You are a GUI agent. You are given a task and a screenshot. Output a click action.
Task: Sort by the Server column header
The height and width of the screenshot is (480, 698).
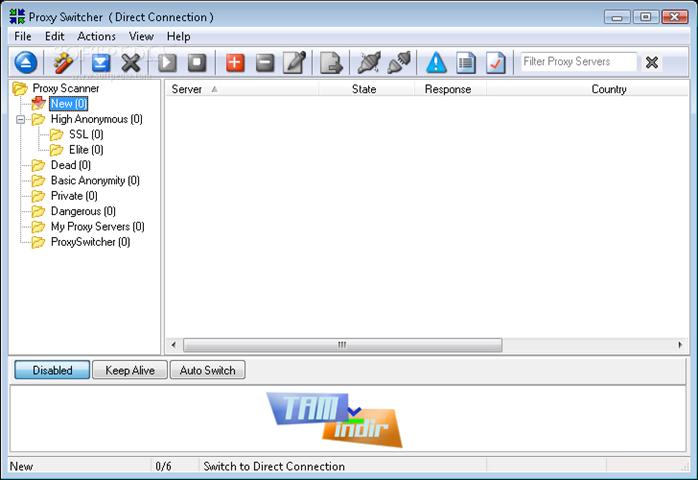point(242,89)
